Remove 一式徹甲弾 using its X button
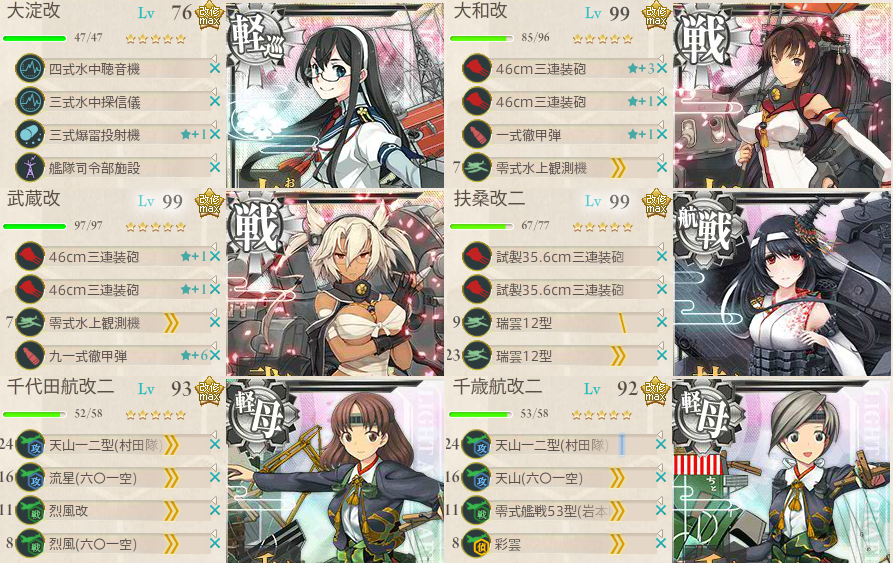Viewport: 893px width, 563px height. [662, 135]
